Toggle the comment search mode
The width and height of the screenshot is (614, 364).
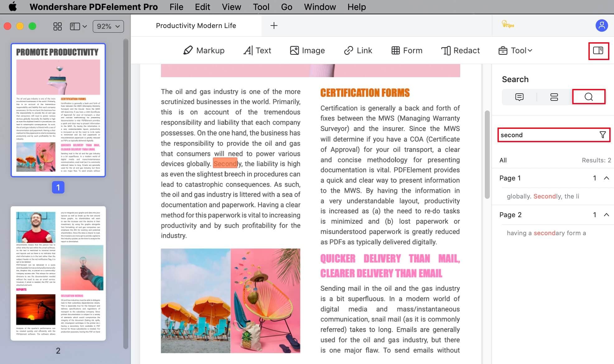click(x=519, y=96)
